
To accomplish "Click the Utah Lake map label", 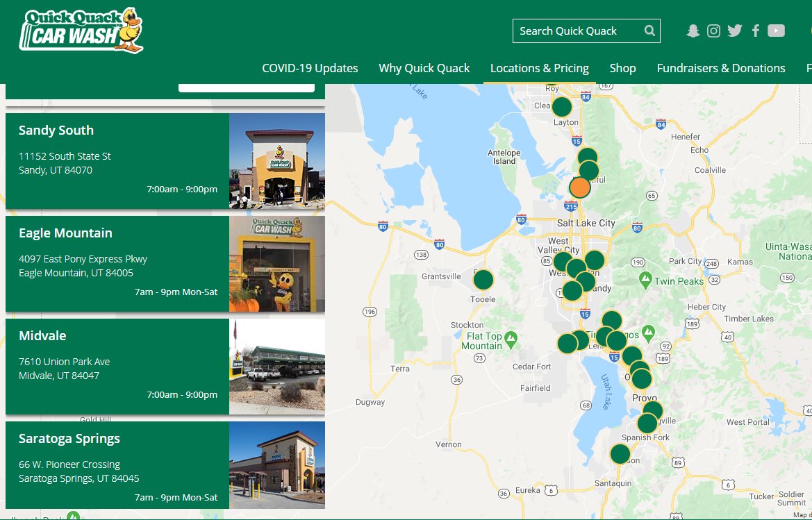I will click(604, 392).
